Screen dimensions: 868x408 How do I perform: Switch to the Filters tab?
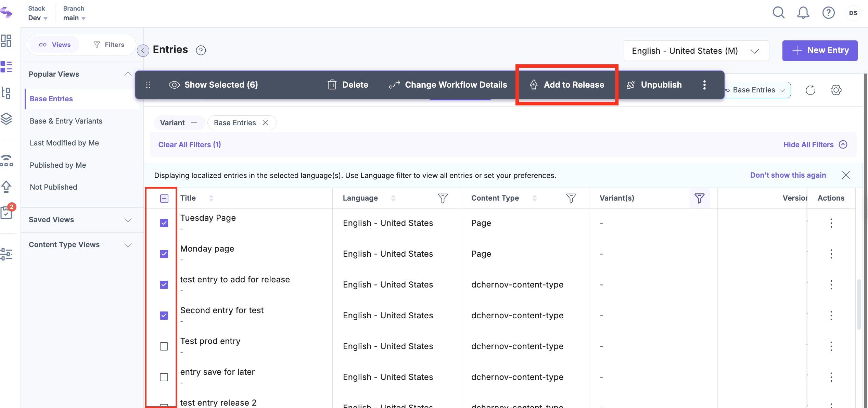[109, 45]
